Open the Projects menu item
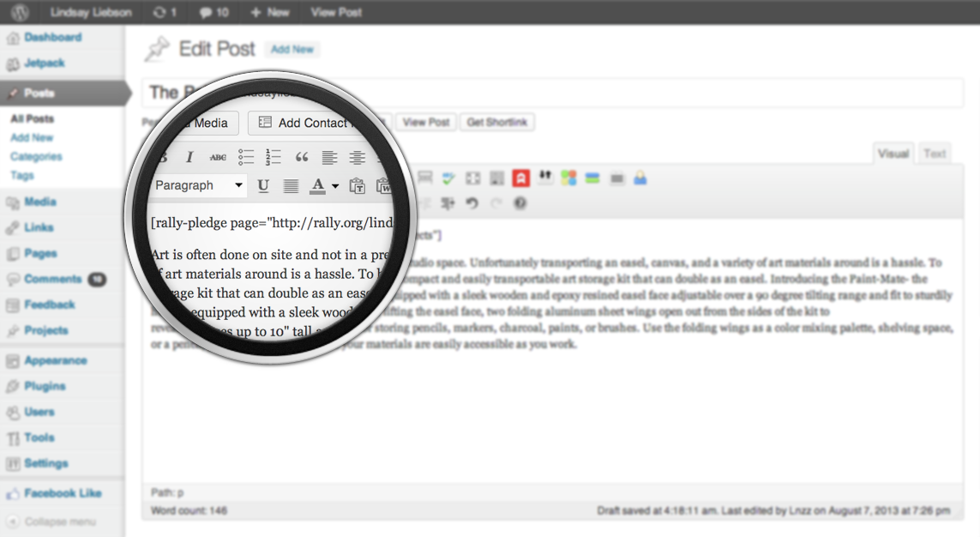This screenshot has height=537, width=980. click(x=46, y=330)
